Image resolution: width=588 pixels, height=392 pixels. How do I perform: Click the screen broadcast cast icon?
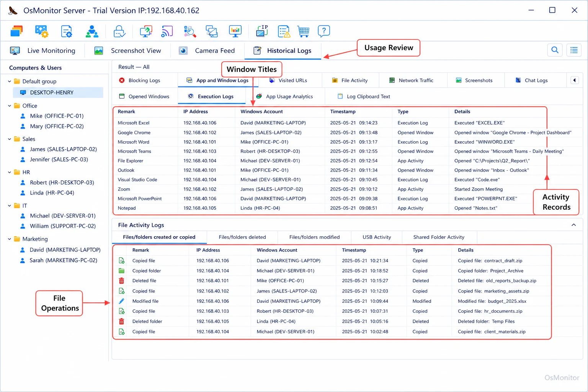pos(167,31)
